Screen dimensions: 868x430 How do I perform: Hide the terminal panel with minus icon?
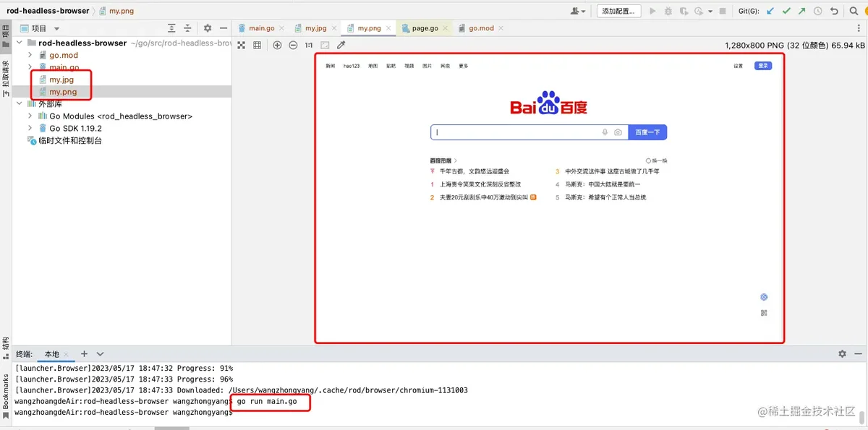[858, 354]
